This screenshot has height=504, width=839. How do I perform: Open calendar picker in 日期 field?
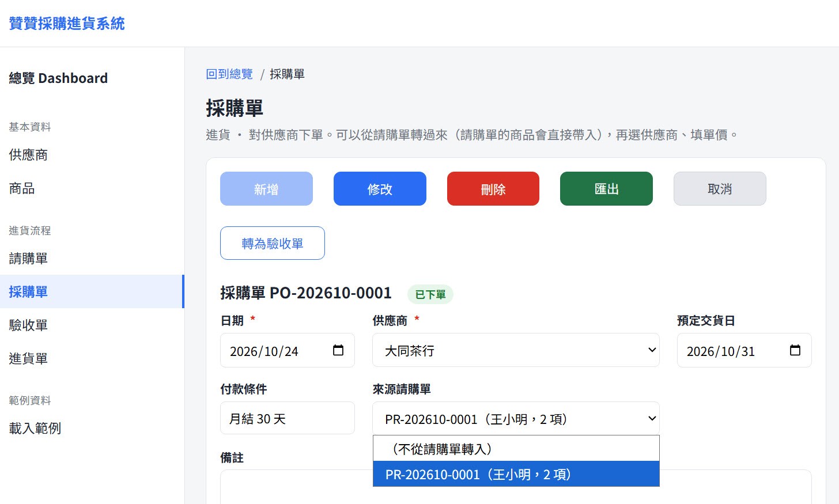pos(338,350)
